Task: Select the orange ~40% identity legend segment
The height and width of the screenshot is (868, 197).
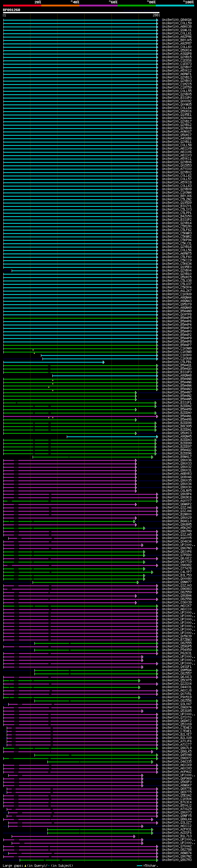Action: pos(60,6)
